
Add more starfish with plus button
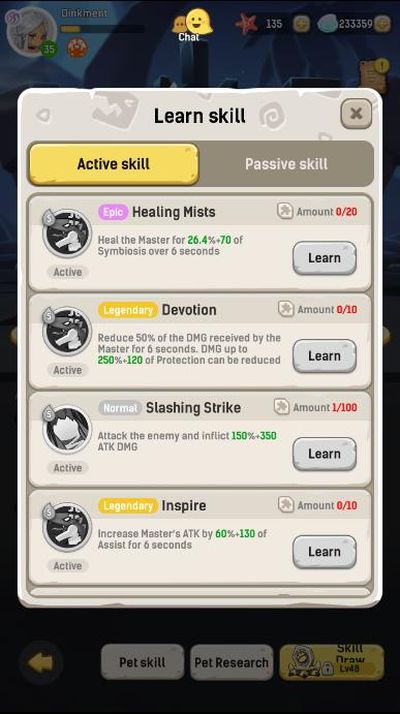tap(301, 24)
